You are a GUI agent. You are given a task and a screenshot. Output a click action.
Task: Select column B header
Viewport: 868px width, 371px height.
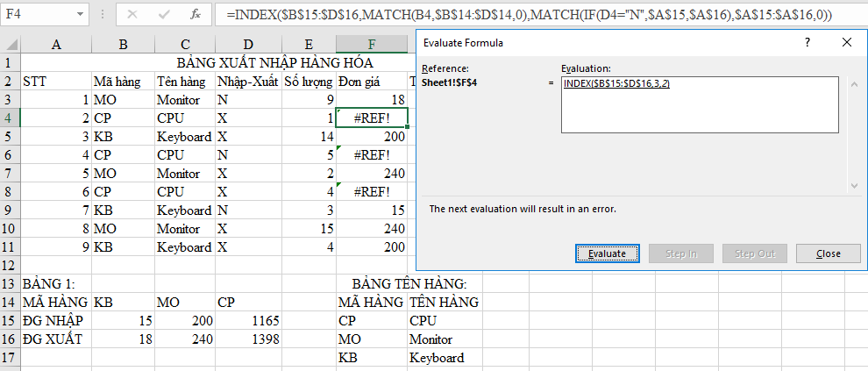click(x=124, y=45)
